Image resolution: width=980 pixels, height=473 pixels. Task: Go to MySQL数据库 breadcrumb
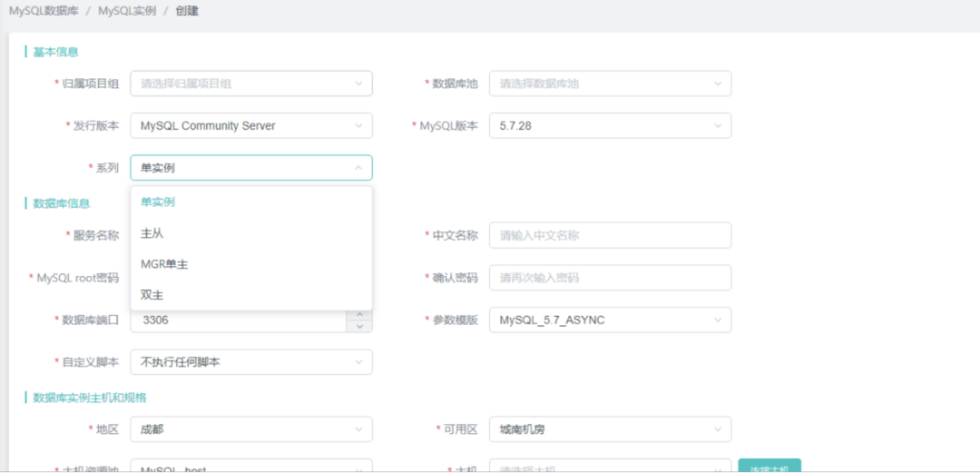click(x=46, y=12)
